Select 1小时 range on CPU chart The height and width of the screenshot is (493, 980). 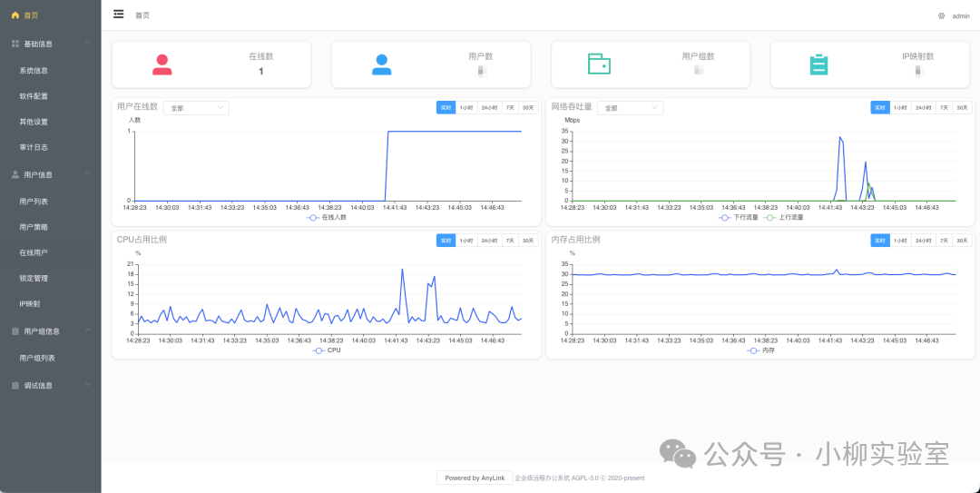point(466,241)
